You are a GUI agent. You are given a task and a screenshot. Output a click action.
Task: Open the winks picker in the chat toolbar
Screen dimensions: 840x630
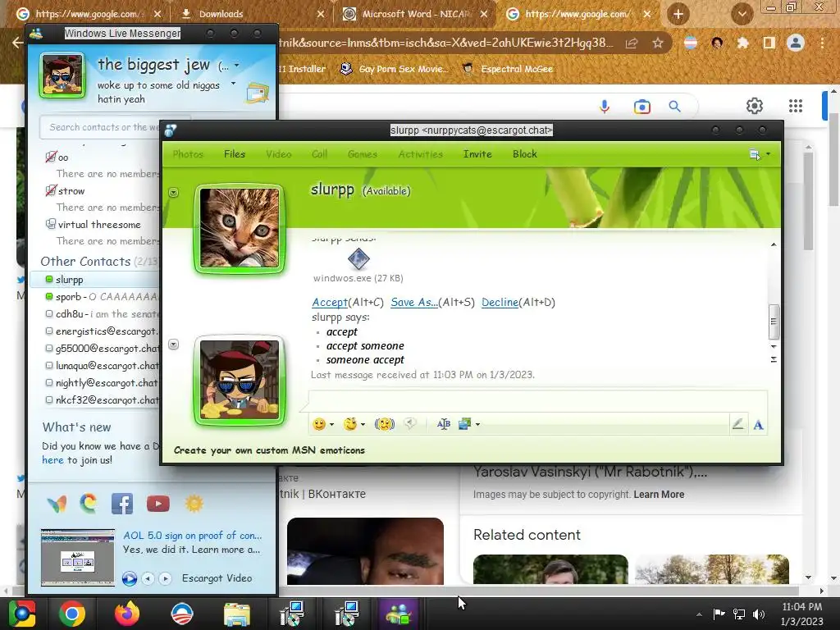350,424
